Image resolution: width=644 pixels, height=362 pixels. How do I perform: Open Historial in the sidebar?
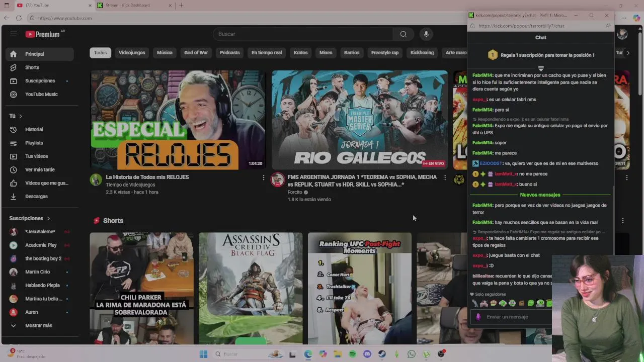(x=40, y=129)
